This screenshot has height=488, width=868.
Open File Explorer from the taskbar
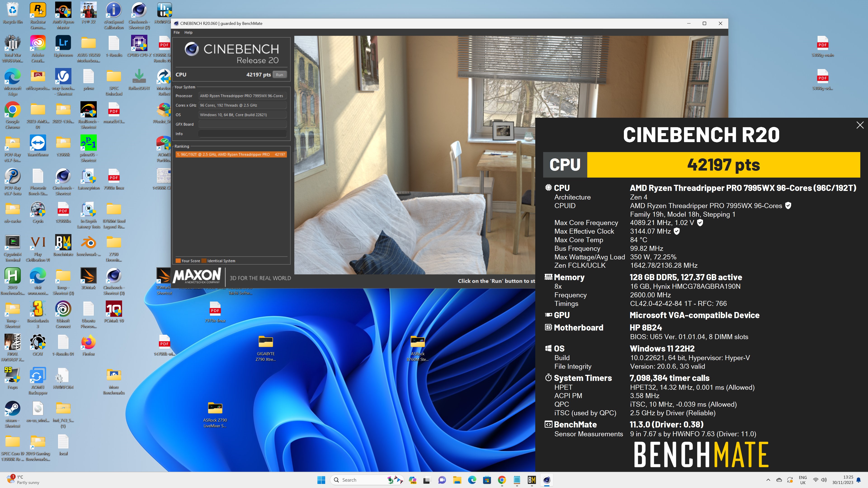[x=457, y=480]
